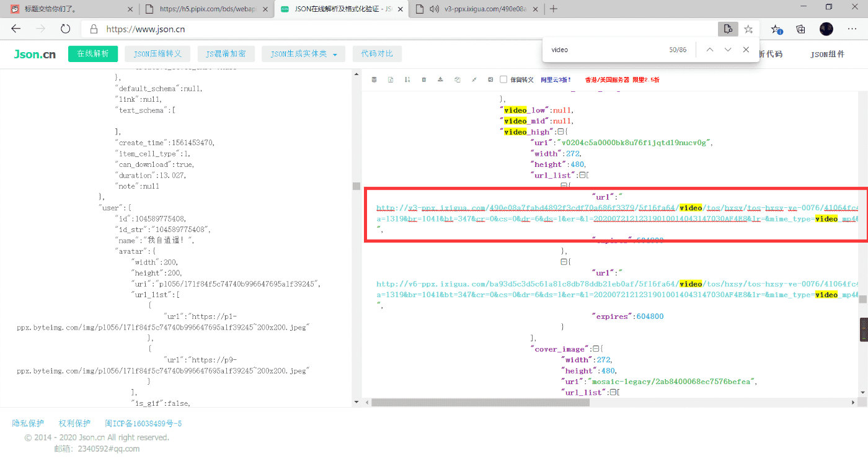Add this page to favorites with star
Viewport: 868px width, 466px height.
[748, 29]
